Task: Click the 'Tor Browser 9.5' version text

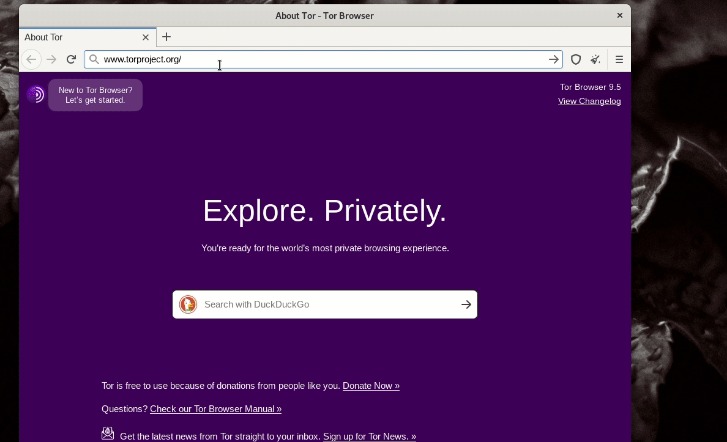Action: click(590, 87)
